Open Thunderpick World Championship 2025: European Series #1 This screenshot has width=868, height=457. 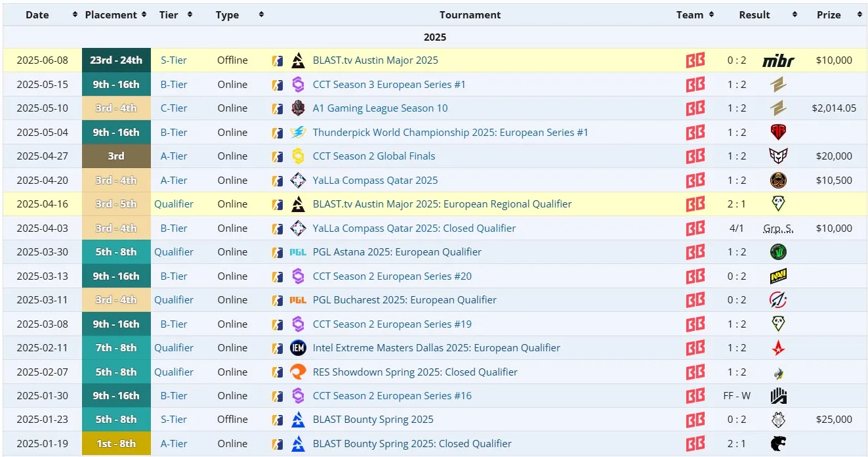coord(451,133)
